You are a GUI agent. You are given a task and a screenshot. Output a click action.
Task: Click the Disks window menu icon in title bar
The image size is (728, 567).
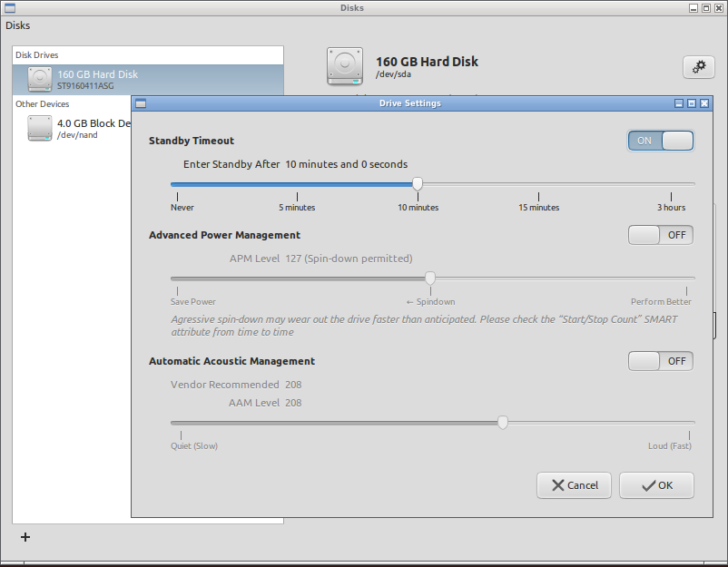coord(10,8)
